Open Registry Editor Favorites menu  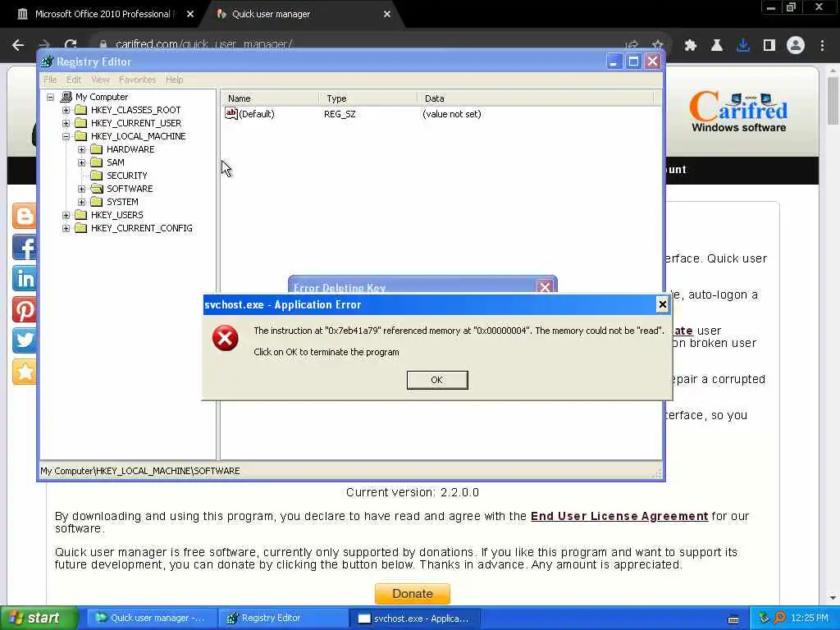point(137,80)
